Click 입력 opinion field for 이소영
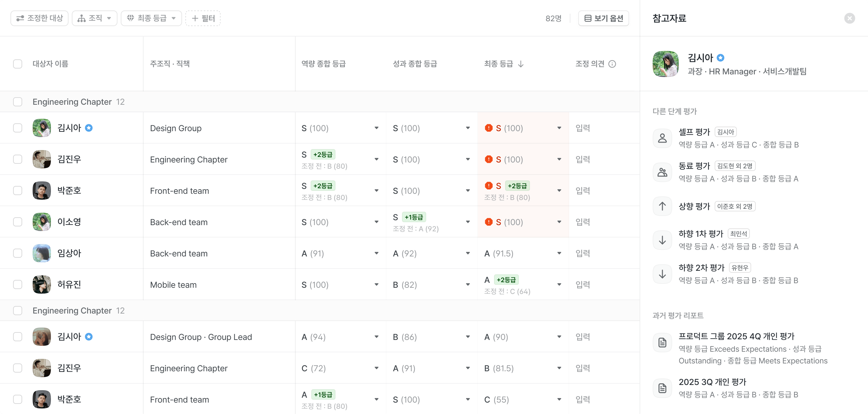 [x=582, y=222]
